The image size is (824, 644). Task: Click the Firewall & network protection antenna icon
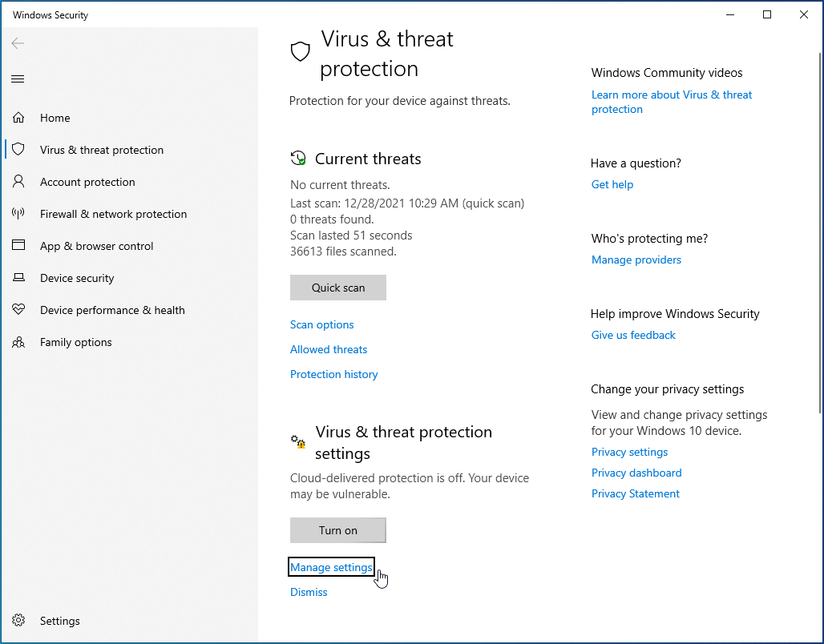pyautogui.click(x=18, y=214)
